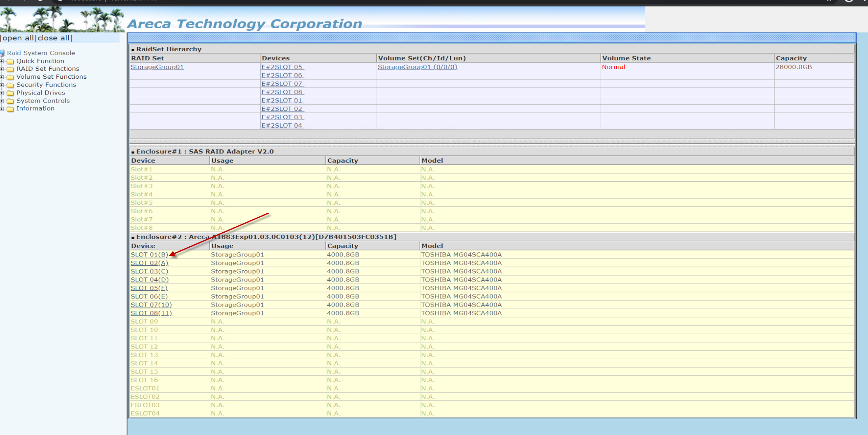Screen dimensions: 868x435
Task: Click the Raid System Console icon
Action: point(2,53)
